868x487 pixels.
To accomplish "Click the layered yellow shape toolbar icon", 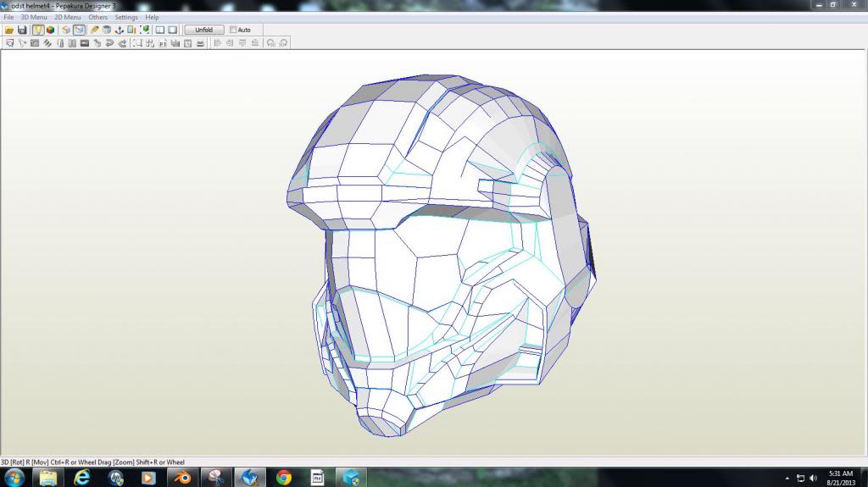I will [66, 30].
